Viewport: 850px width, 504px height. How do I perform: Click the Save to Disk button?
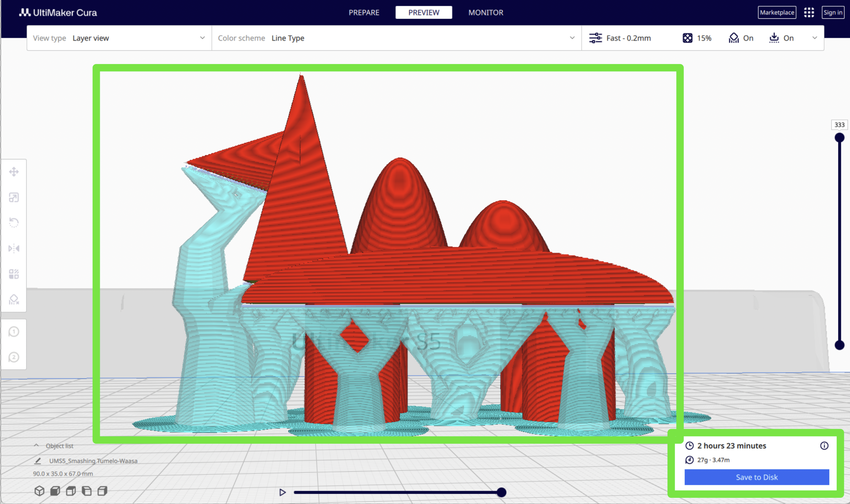point(757,477)
